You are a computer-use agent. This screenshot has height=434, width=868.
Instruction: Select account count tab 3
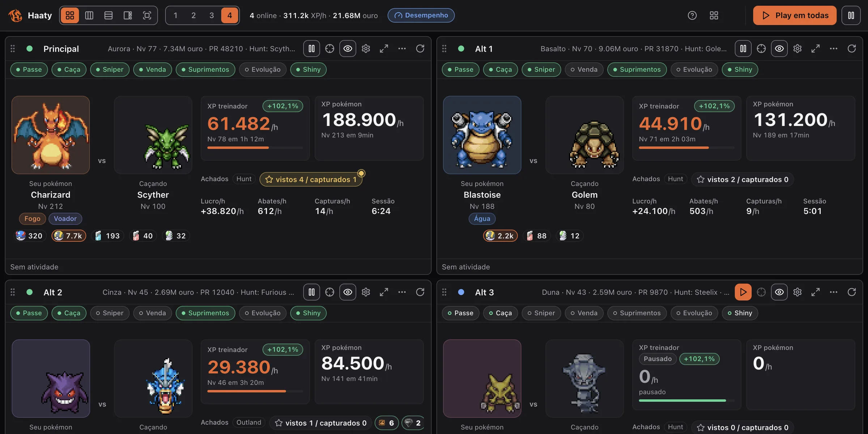point(212,15)
